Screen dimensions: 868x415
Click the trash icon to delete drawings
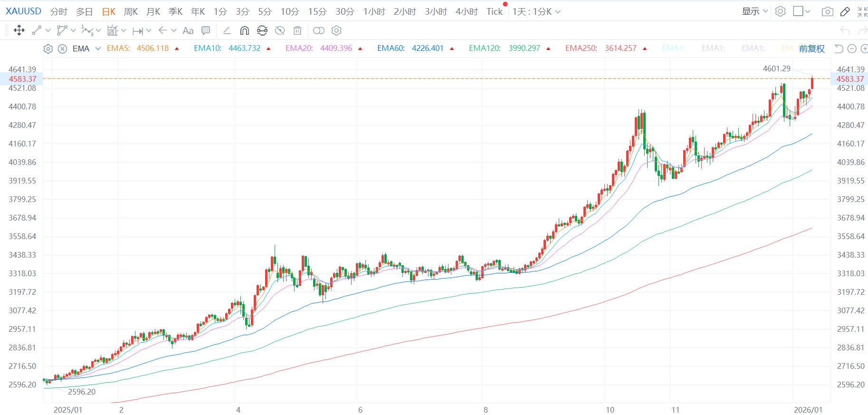(297, 30)
